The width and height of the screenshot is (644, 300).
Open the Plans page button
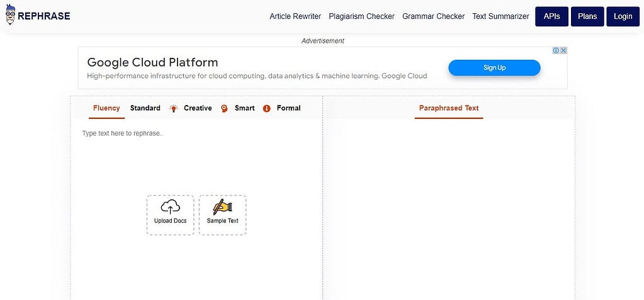587,16
